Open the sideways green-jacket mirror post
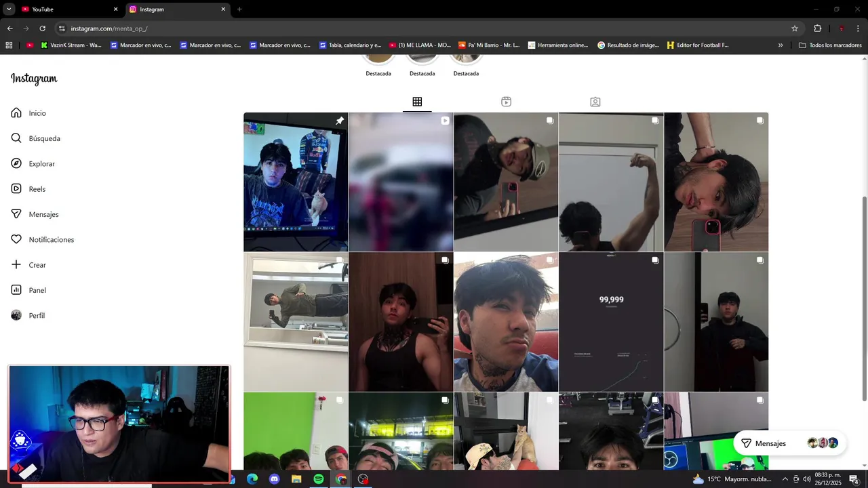Image resolution: width=868 pixels, height=488 pixels. tap(296, 322)
